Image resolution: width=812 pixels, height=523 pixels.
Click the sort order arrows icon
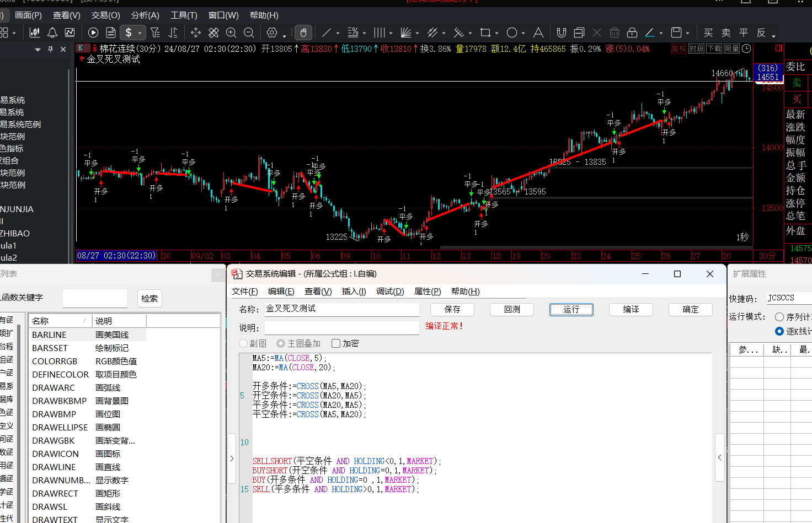click(x=173, y=33)
